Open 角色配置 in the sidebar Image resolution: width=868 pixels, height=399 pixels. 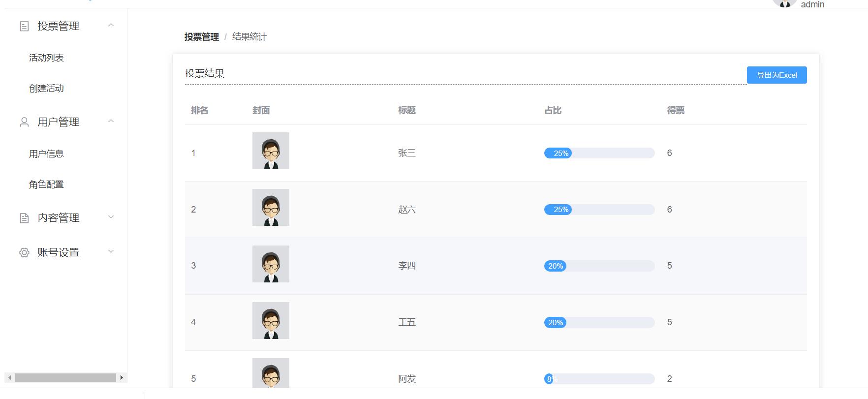[46, 184]
